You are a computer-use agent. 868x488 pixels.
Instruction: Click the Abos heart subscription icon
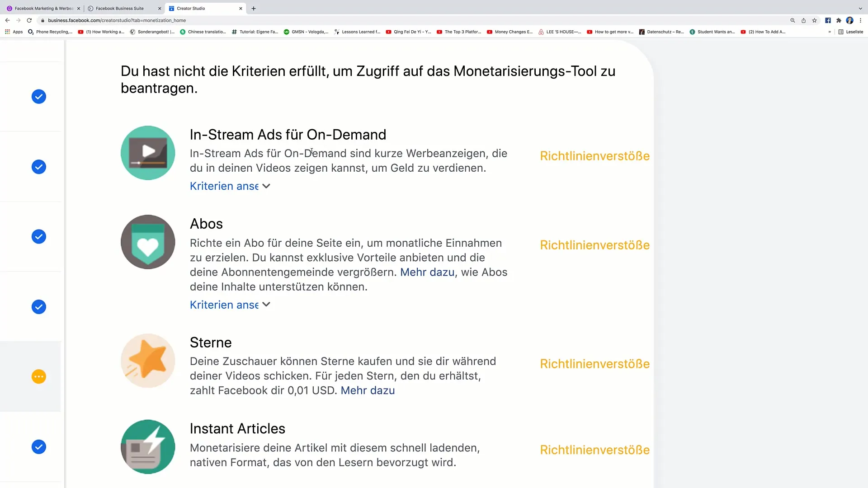tap(147, 241)
